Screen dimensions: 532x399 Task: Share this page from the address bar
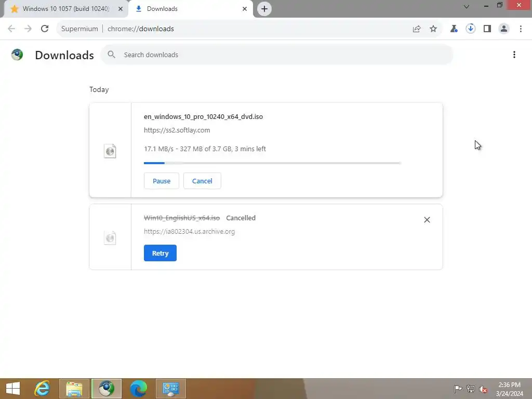[x=417, y=29]
